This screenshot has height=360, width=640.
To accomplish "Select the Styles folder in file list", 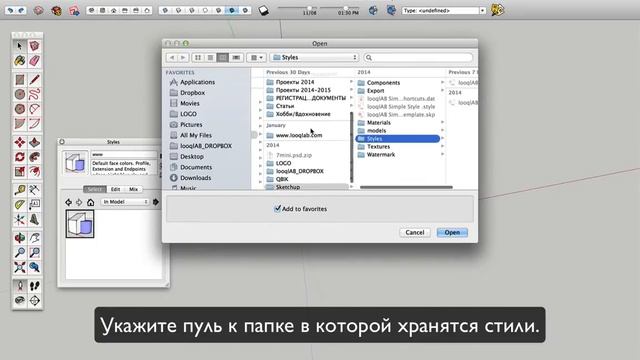I will point(398,139).
